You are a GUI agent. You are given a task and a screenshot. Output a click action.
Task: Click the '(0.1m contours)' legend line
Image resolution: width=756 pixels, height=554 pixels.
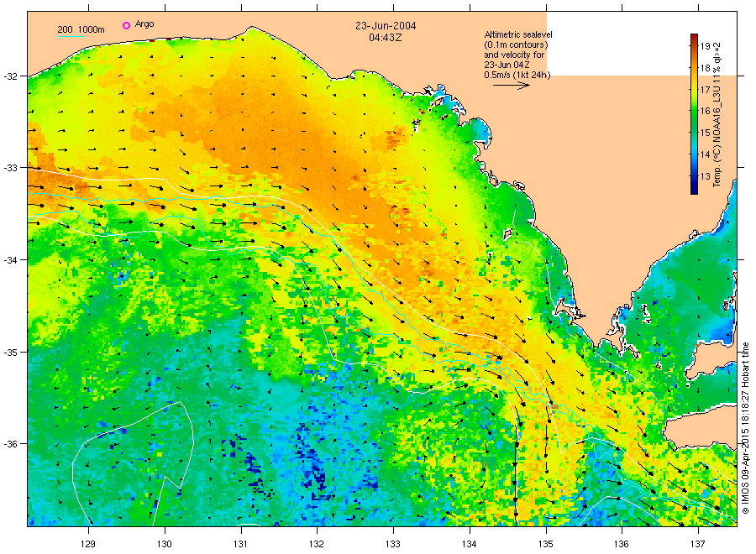516,44
